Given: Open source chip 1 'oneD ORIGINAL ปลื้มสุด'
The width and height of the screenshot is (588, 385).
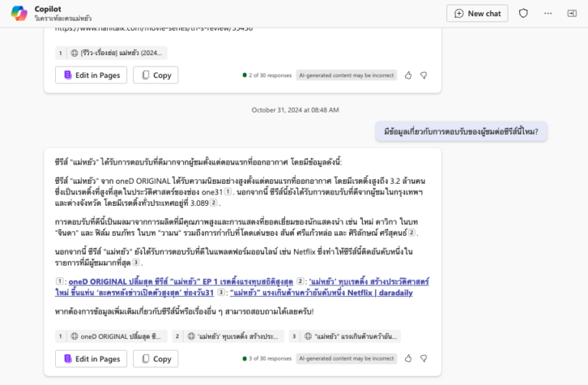Looking at the screenshot, I should tap(111, 336).
